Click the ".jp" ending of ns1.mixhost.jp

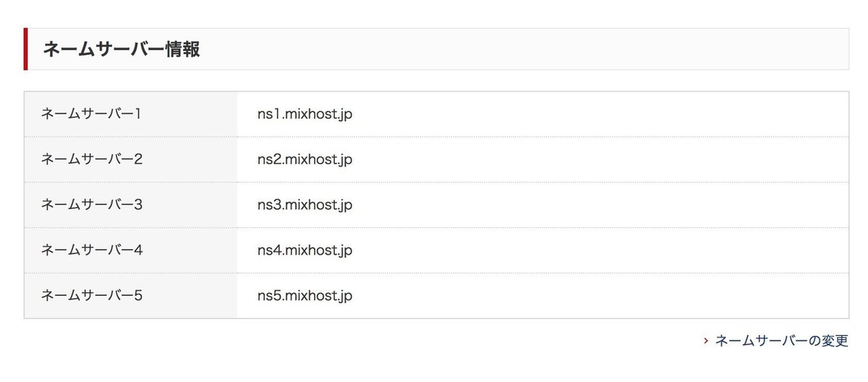pos(344,114)
